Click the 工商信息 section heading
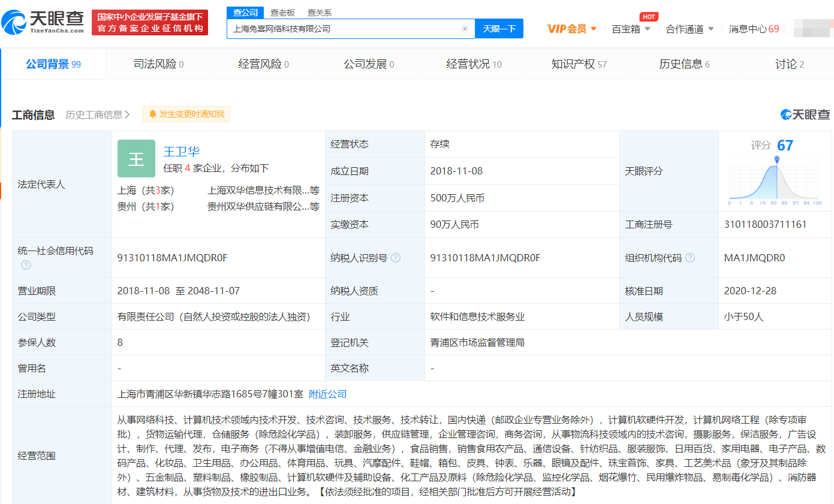834x504 pixels. click(x=34, y=114)
